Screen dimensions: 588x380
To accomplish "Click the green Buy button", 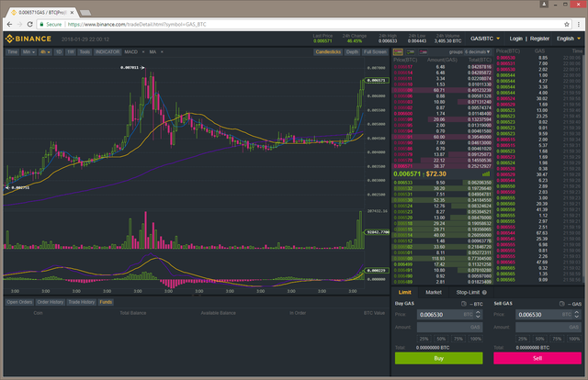I will tap(439, 358).
